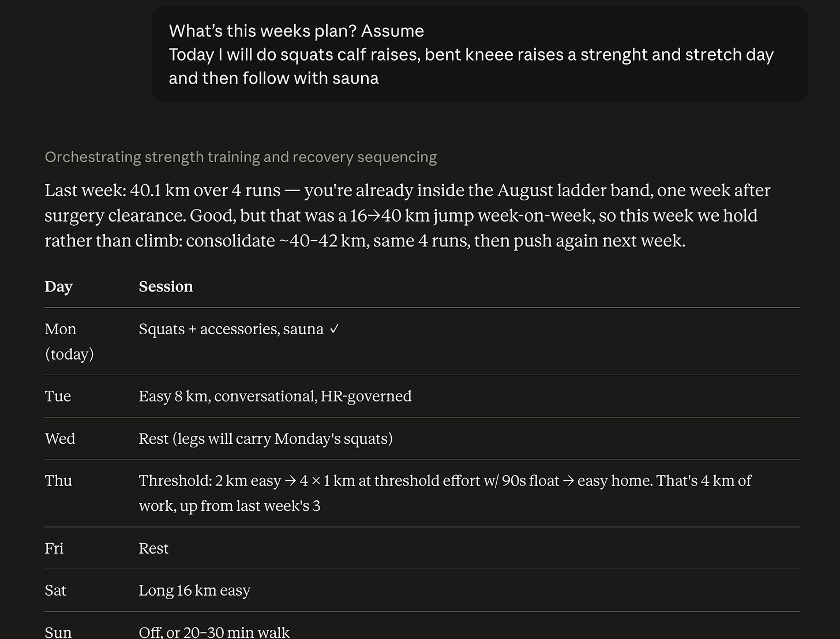Image resolution: width=840 pixels, height=639 pixels.
Task: Click the Easy 8 km conversational session
Action: click(x=275, y=396)
